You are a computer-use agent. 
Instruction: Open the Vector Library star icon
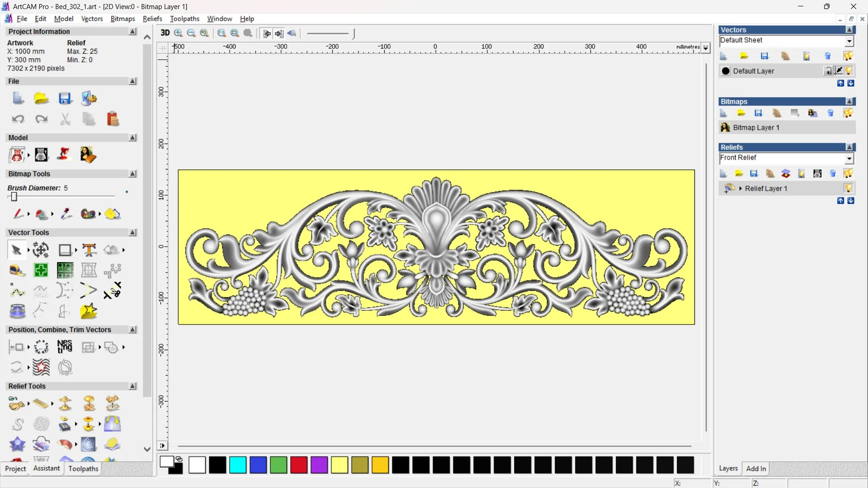(x=89, y=311)
